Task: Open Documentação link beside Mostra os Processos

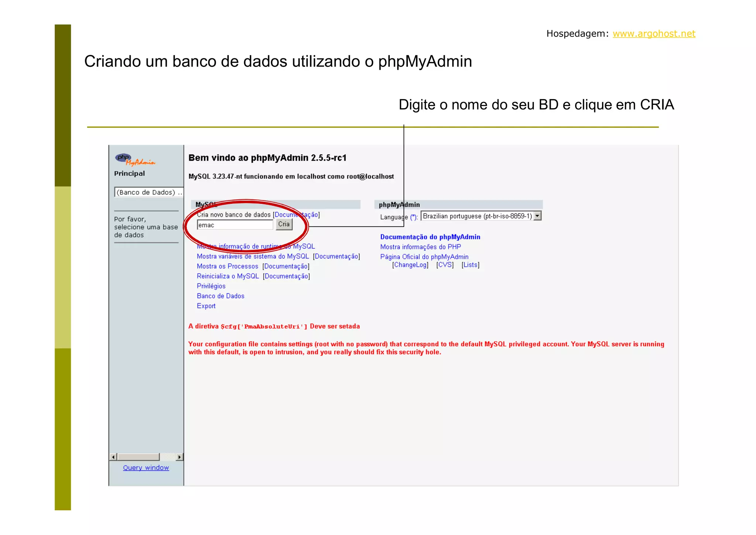Action: click(286, 266)
